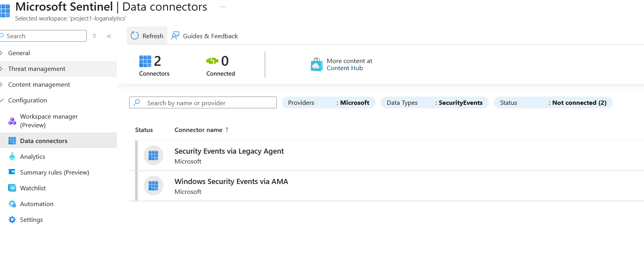The image size is (644, 264).
Task: Click the Workspace manager cubes icon
Action: pyautogui.click(x=12, y=121)
